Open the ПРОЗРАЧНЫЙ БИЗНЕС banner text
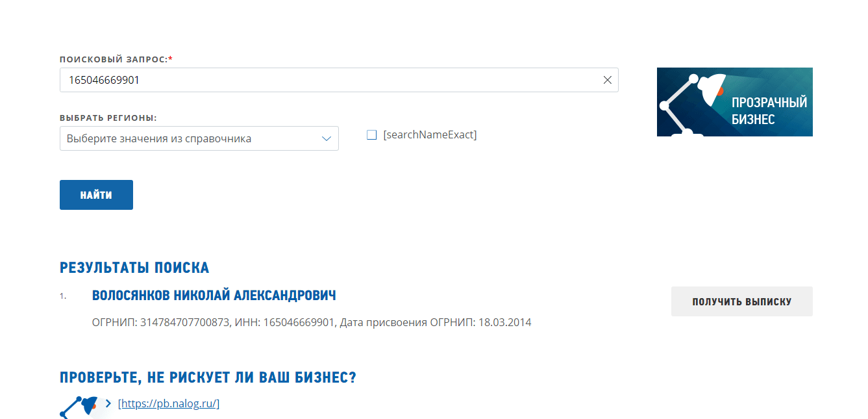Screen dimensions: 868x419 769,110
